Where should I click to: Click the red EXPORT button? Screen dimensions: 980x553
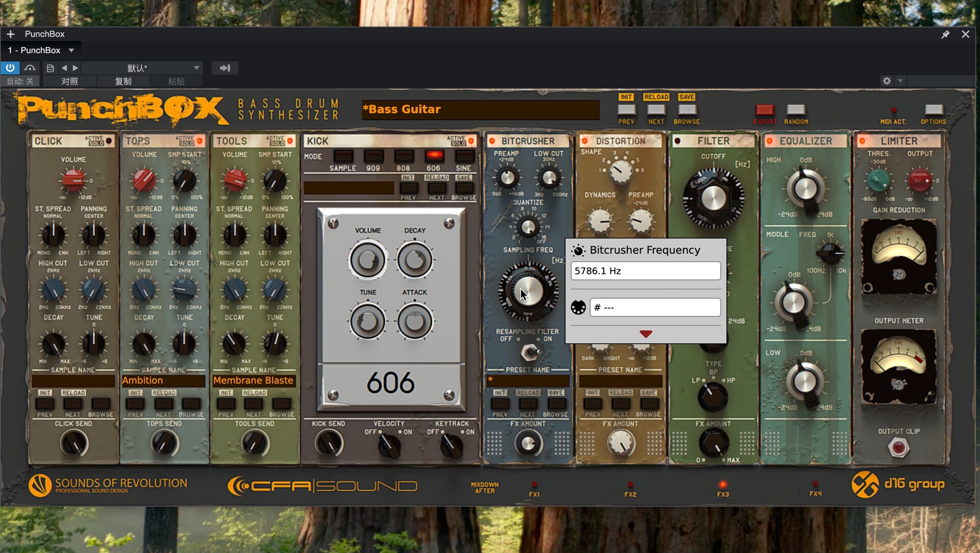765,110
